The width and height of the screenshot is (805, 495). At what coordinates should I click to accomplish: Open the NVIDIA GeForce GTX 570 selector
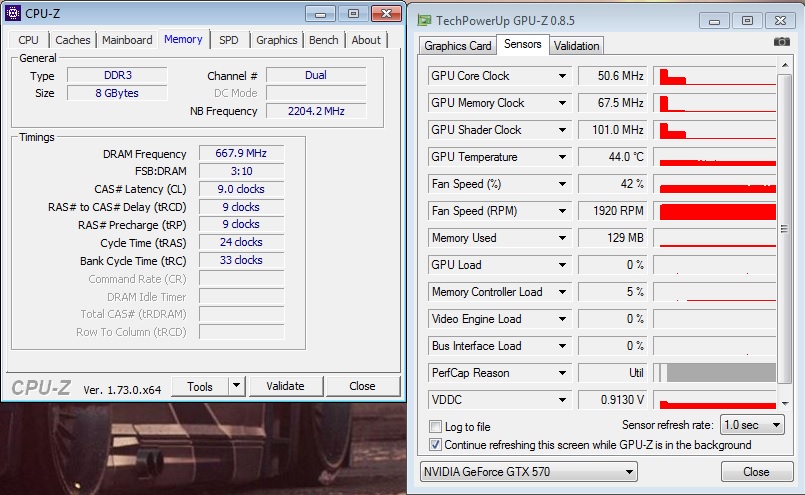529,471
